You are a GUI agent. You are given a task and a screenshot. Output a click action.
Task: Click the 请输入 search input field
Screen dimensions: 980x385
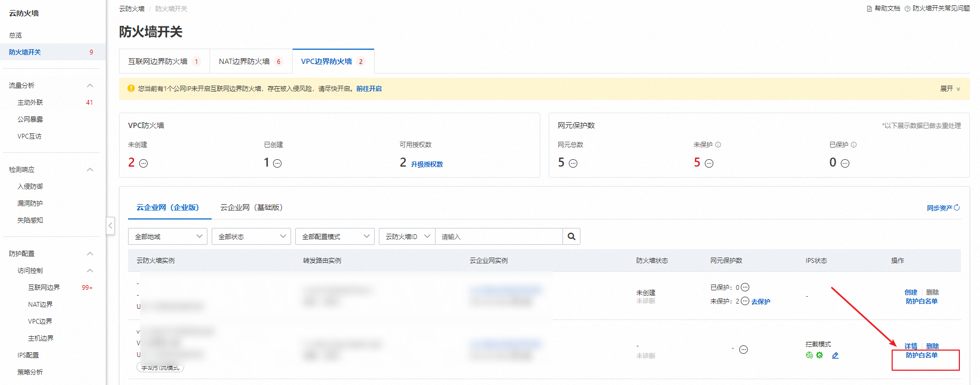pos(497,236)
